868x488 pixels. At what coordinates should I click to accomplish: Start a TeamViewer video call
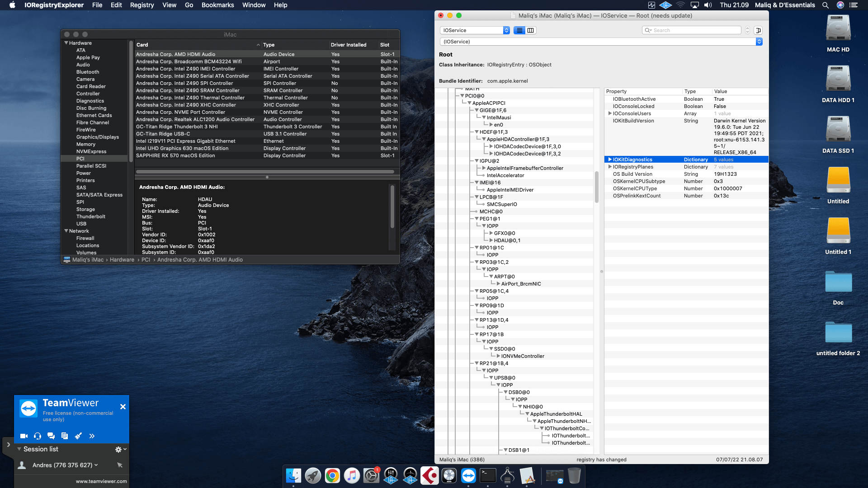[24, 436]
